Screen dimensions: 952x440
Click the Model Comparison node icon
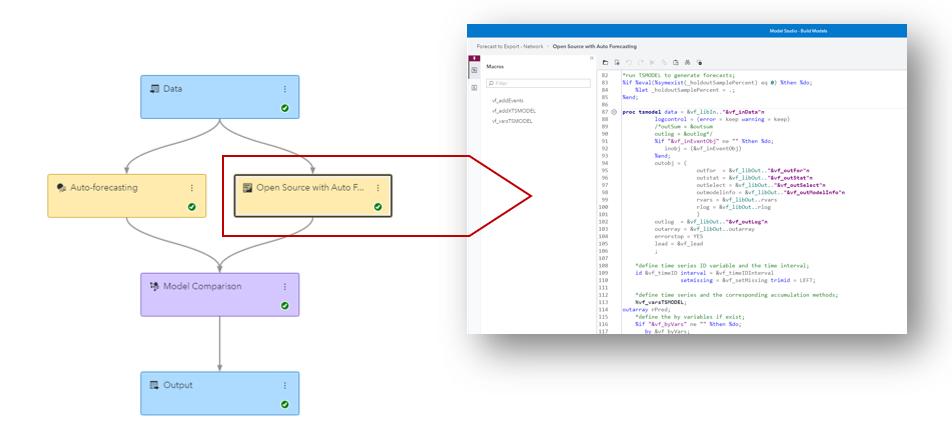(154, 286)
